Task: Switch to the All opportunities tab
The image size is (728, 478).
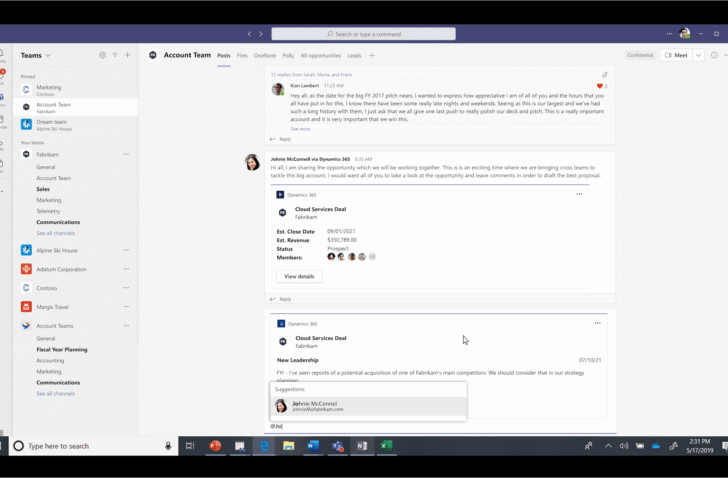Action: [320, 56]
